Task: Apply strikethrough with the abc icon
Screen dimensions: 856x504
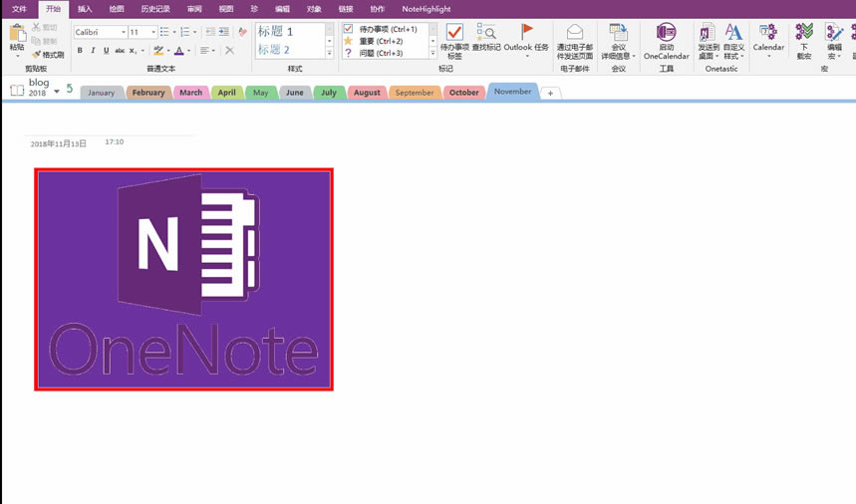Action: coord(120,50)
